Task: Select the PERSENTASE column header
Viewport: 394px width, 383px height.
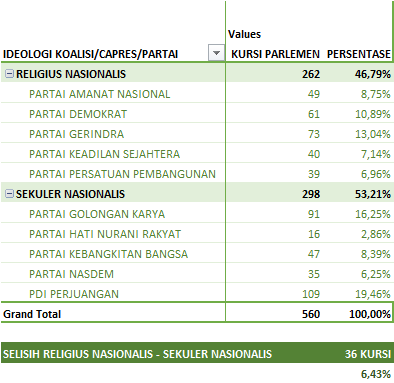Action: [359, 54]
